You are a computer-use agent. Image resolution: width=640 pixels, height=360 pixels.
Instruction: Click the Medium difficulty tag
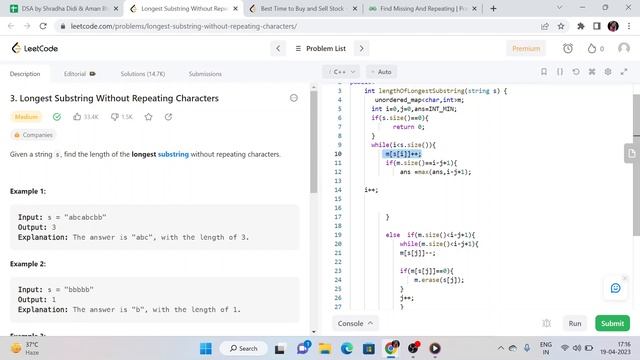pyautogui.click(x=26, y=117)
